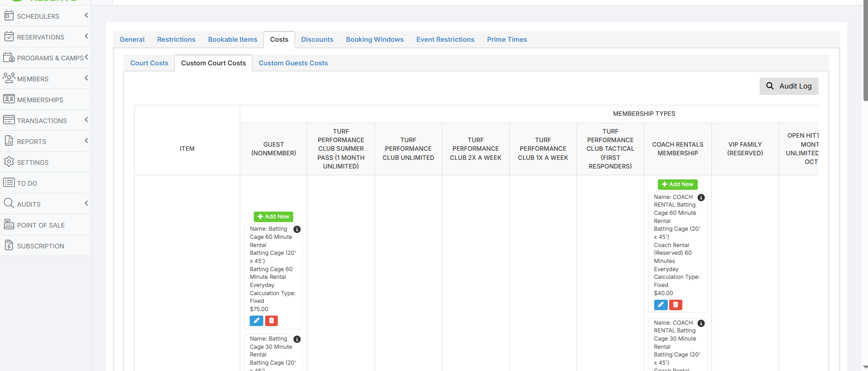
Task: Show info for Guest Batting Cage 60 Minute
Action: coord(297,229)
